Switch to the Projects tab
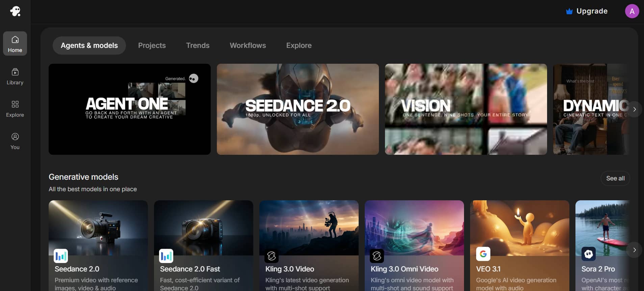The width and height of the screenshot is (644, 291). (x=152, y=46)
